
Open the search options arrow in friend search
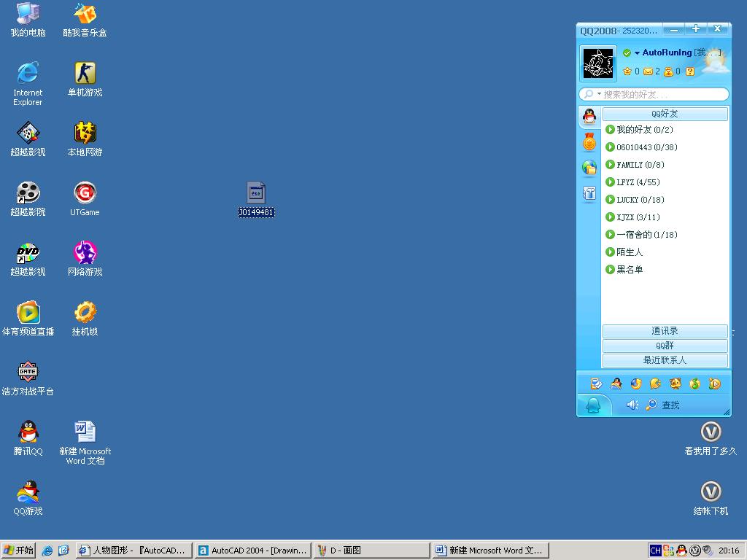600,94
